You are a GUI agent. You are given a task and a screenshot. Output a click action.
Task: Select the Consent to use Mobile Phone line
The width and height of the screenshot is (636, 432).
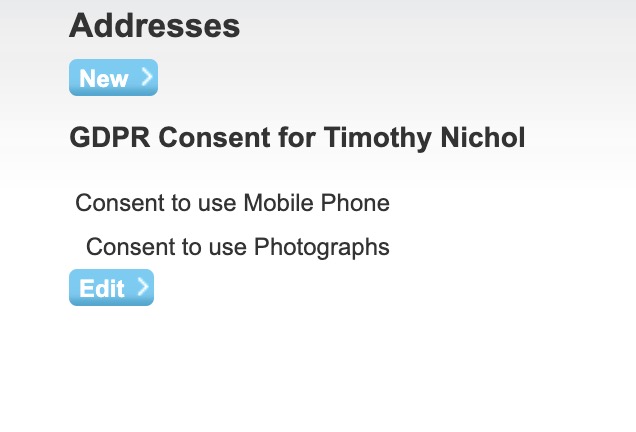click(x=232, y=203)
